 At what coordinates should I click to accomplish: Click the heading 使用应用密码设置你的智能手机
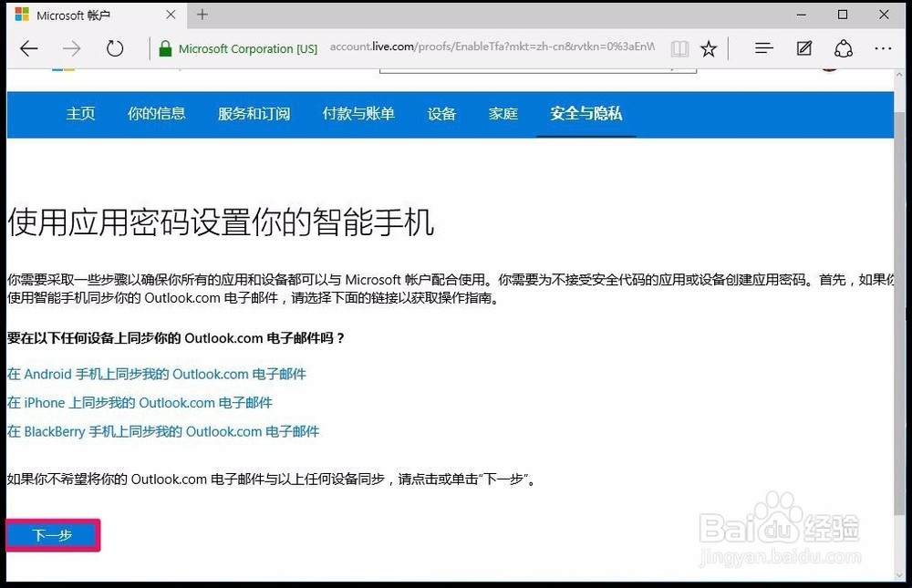[x=221, y=222]
